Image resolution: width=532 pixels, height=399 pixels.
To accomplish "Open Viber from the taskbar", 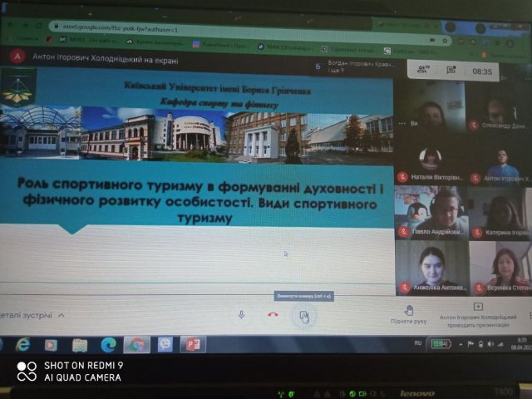I will 165,343.
